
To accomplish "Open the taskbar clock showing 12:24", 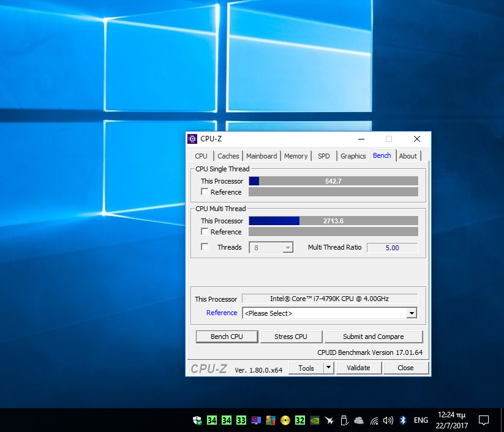I will coord(451,420).
